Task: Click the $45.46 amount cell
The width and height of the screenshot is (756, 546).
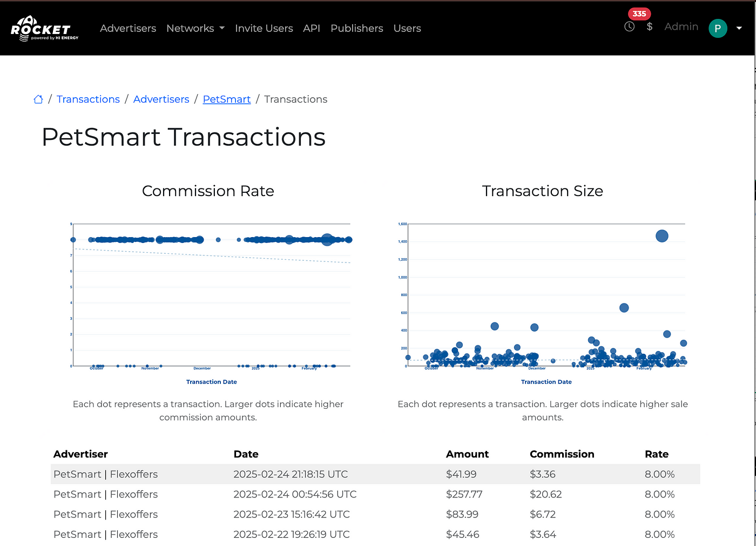Action: click(x=463, y=534)
